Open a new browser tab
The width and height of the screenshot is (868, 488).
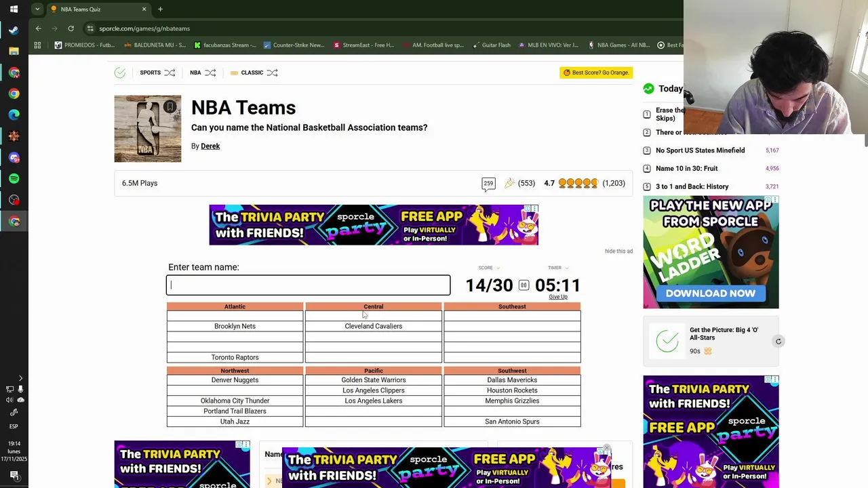click(160, 9)
